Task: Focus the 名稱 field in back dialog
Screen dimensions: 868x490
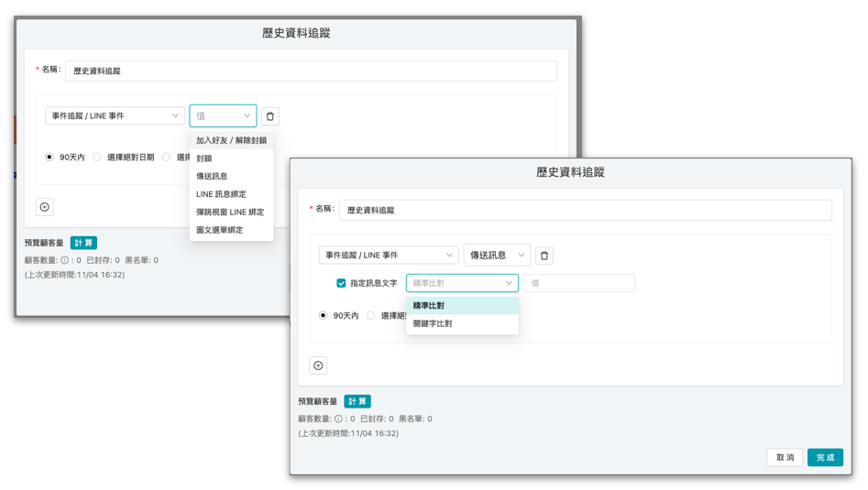Action: 311,71
